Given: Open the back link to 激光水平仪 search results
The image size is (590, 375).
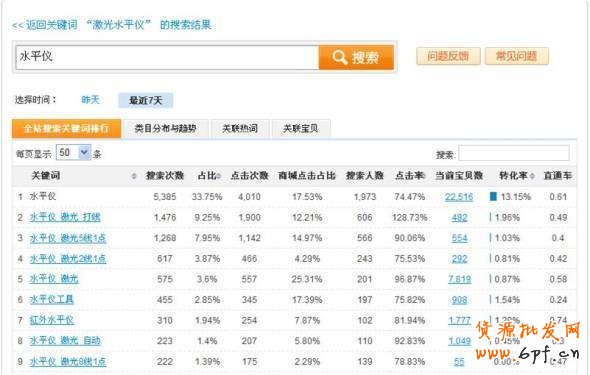Looking at the screenshot, I should coord(112,25).
